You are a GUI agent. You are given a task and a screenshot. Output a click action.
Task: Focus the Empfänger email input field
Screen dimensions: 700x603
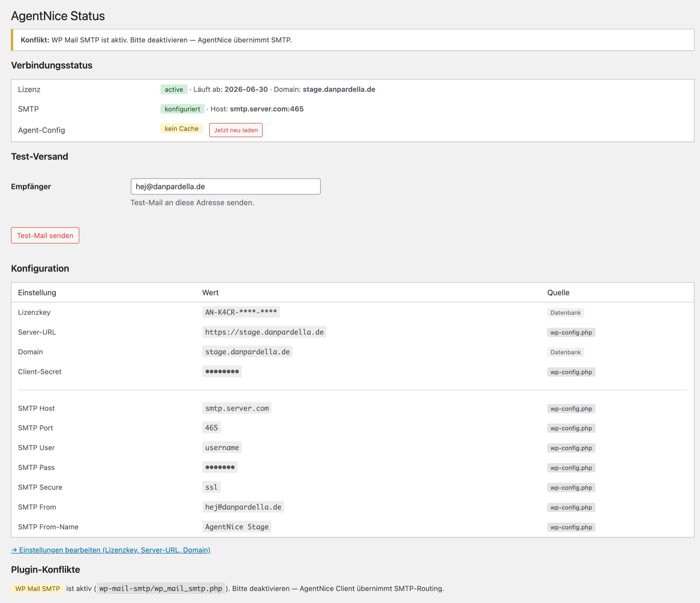click(226, 186)
